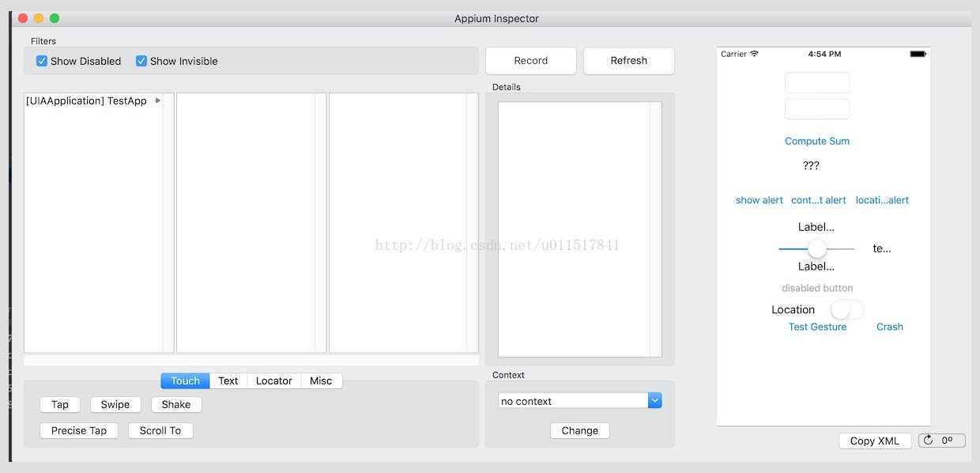Click the slider knob in the simulator

point(817,248)
